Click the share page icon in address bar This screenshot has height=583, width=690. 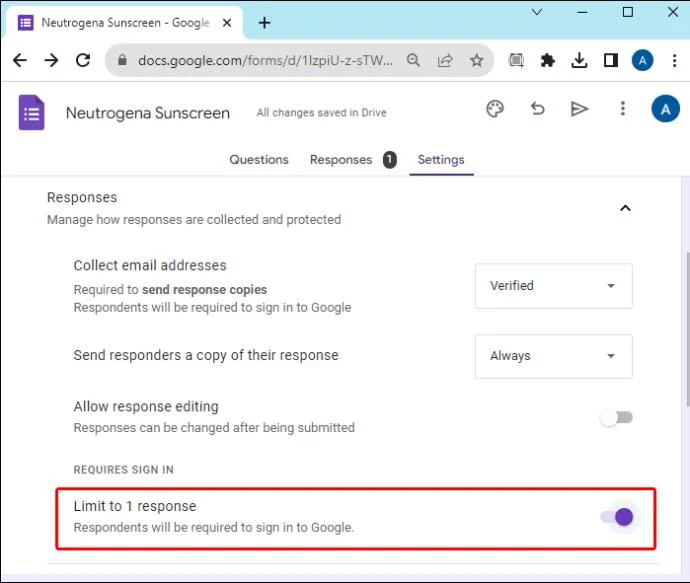pyautogui.click(x=445, y=60)
